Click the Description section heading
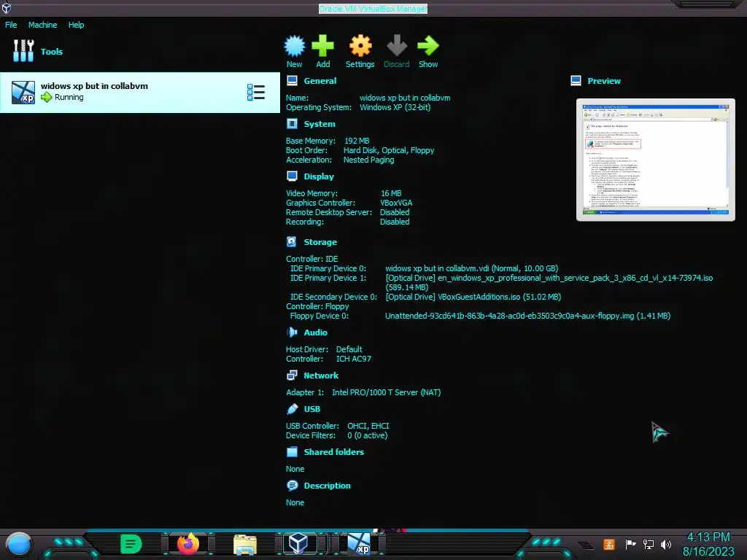 [328, 486]
